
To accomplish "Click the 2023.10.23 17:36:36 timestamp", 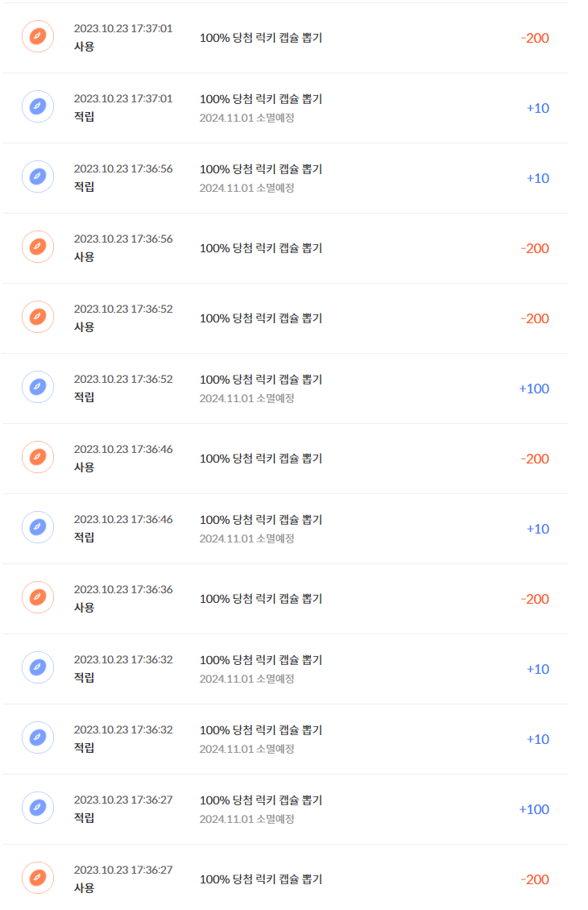I will pyautogui.click(x=123, y=589).
